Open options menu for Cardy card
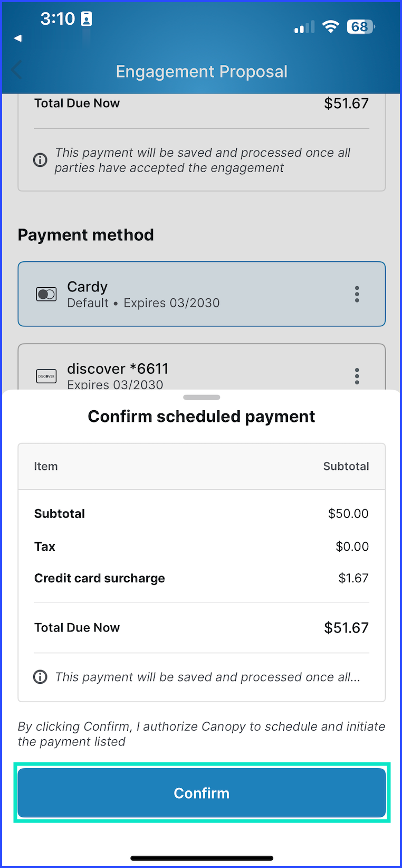Image resolution: width=402 pixels, height=868 pixels. point(357,294)
